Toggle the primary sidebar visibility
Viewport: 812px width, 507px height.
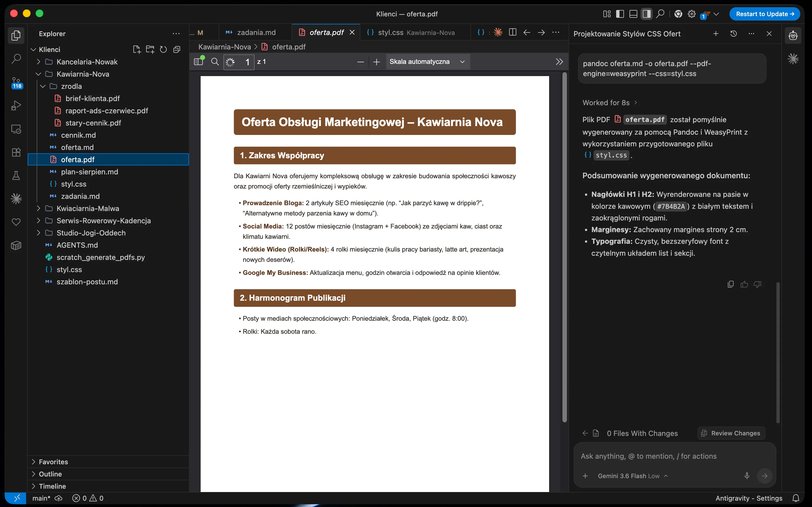(620, 14)
